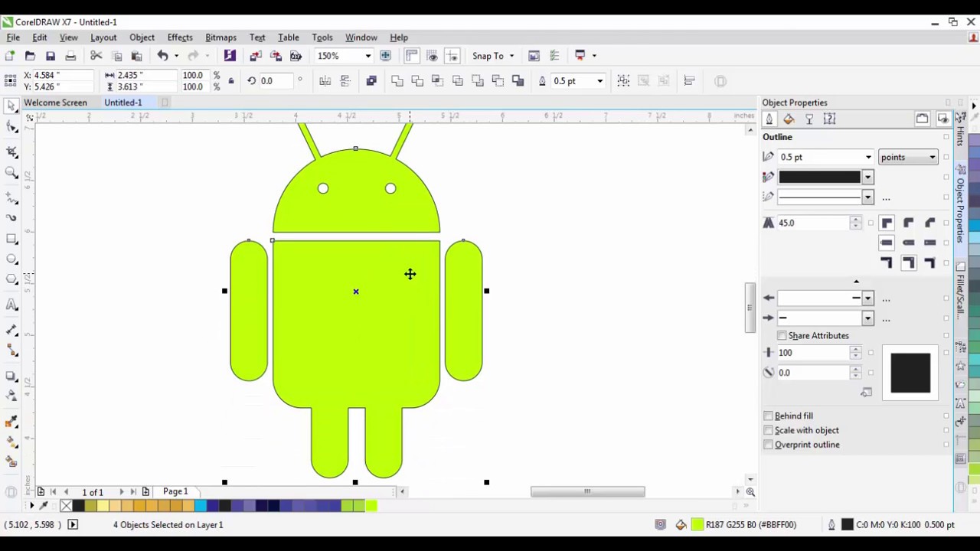Undo the last action with the arrow
This screenshot has height=551, width=980.
tap(162, 56)
